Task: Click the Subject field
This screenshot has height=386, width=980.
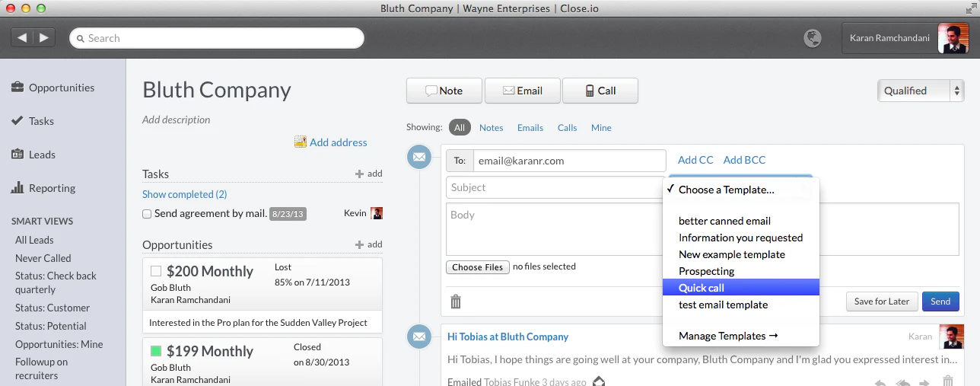Action: pos(555,187)
